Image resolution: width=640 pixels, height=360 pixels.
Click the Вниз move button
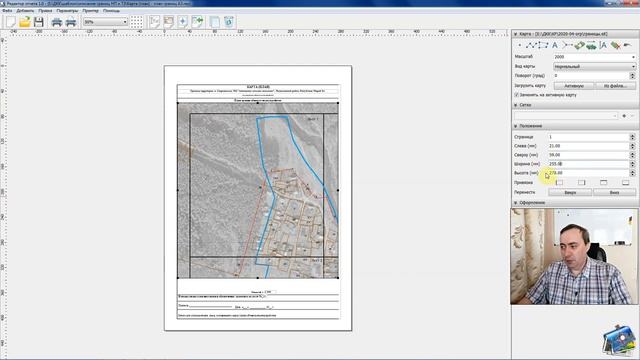(614, 192)
